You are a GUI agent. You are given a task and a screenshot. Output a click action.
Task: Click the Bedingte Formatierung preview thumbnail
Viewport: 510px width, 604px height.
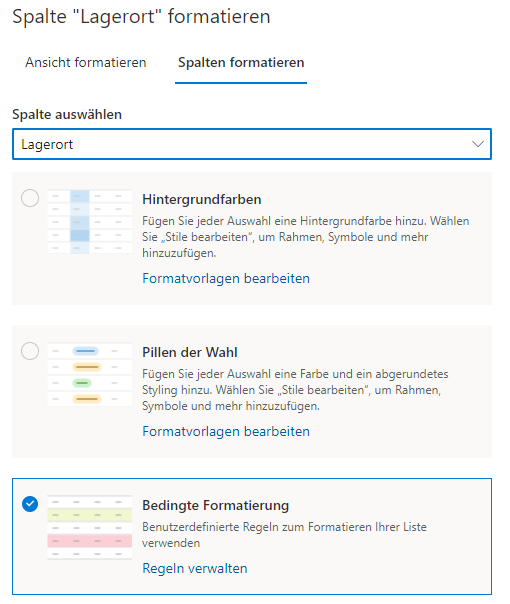pos(89,527)
